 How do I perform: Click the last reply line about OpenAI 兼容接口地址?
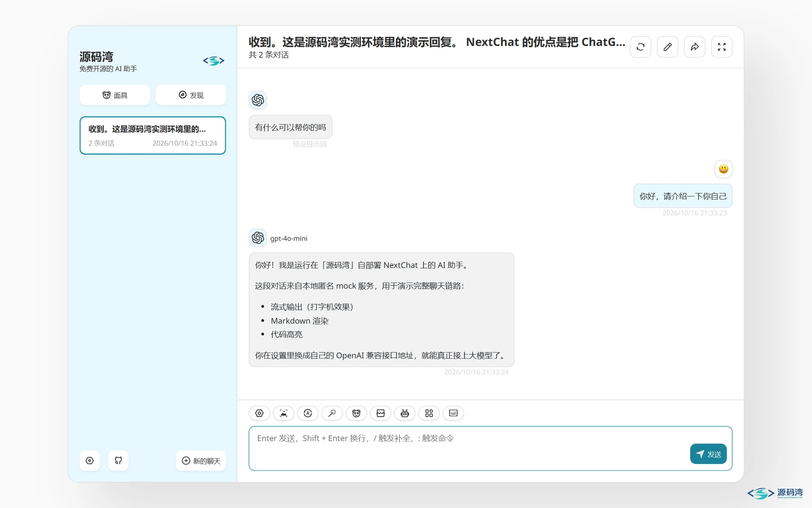(381, 356)
